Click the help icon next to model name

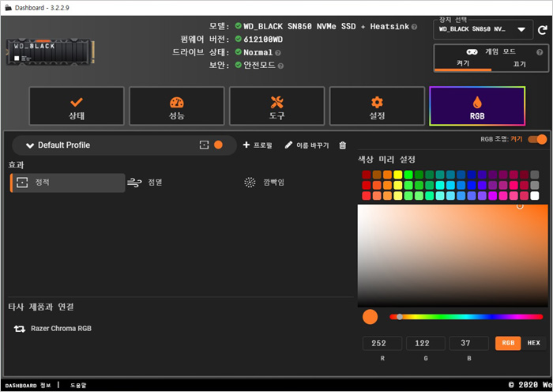click(x=414, y=27)
